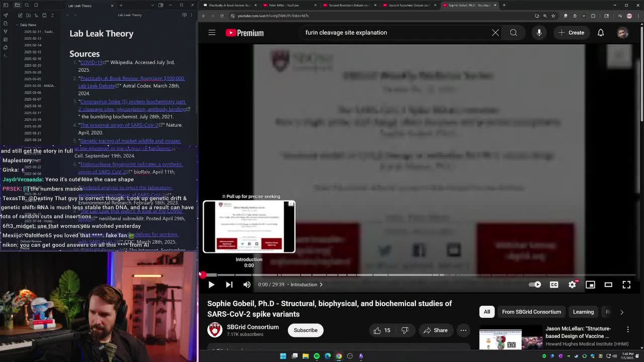
Task: Select the Learning filter chip
Action: [x=584, y=312]
